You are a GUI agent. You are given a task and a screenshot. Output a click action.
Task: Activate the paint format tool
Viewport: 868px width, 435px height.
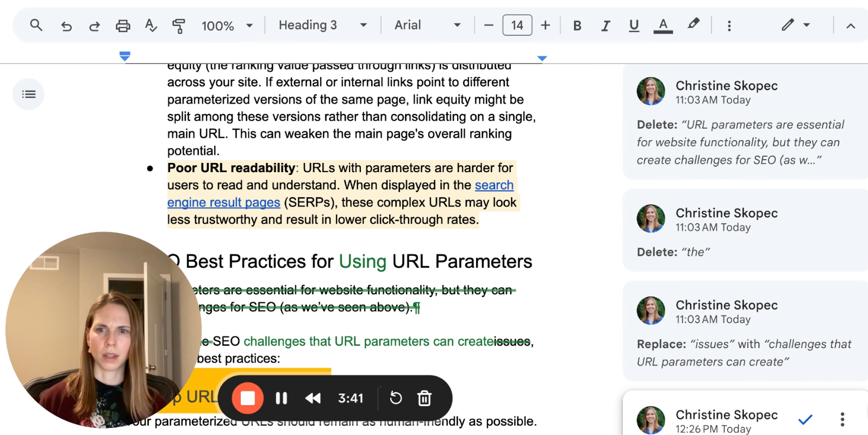[x=178, y=26]
